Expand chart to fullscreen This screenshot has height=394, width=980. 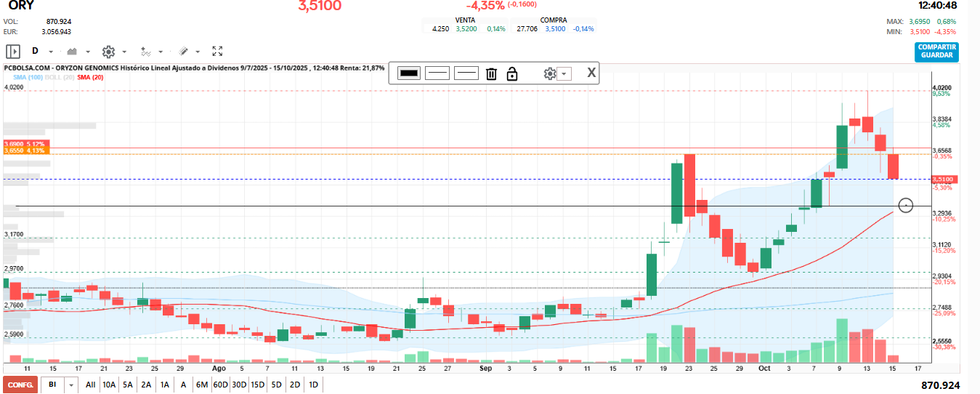click(217, 52)
